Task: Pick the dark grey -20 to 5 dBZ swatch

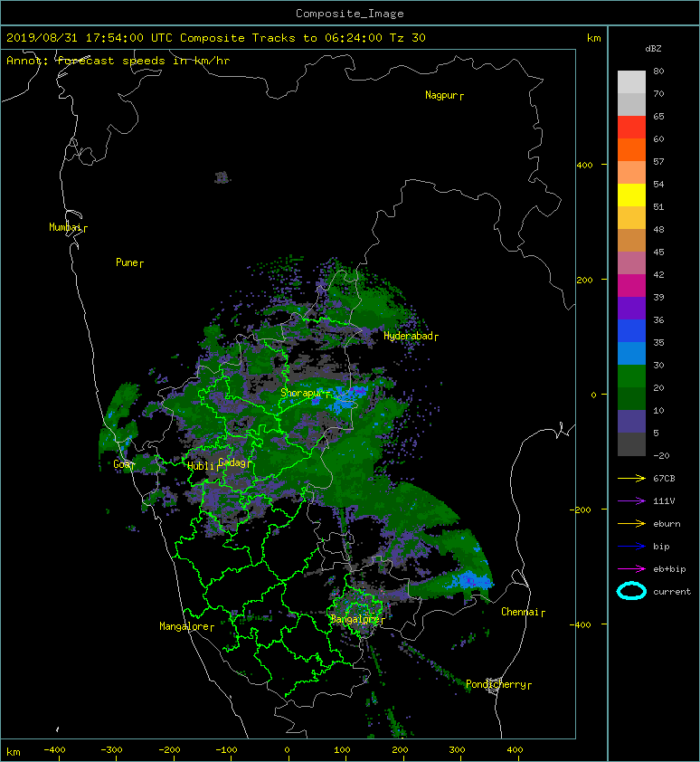Action: click(631, 443)
